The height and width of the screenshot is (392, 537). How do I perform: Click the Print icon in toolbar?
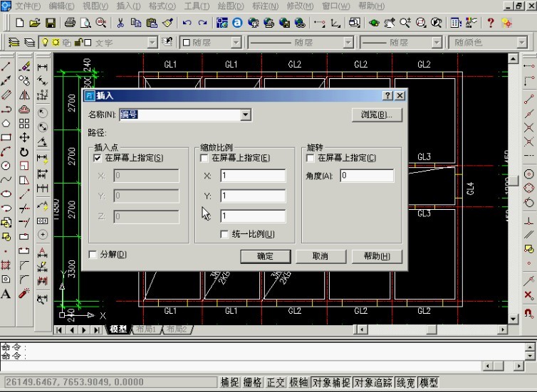pyautogui.click(x=70, y=23)
